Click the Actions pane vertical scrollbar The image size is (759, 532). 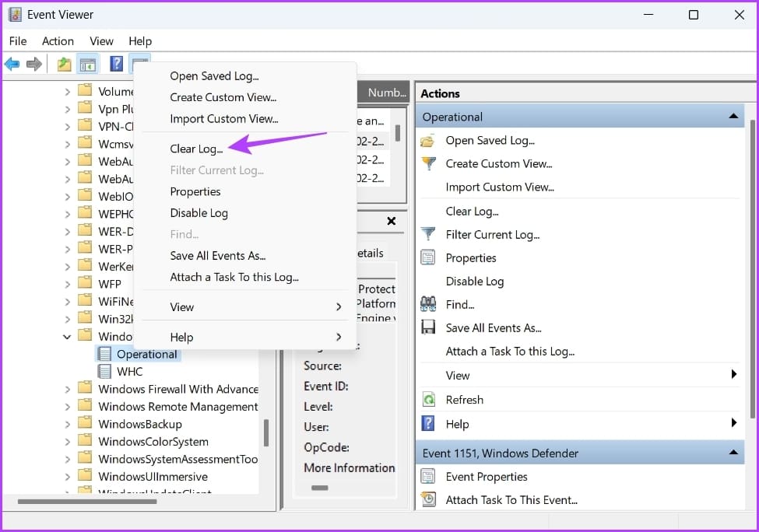point(752,269)
